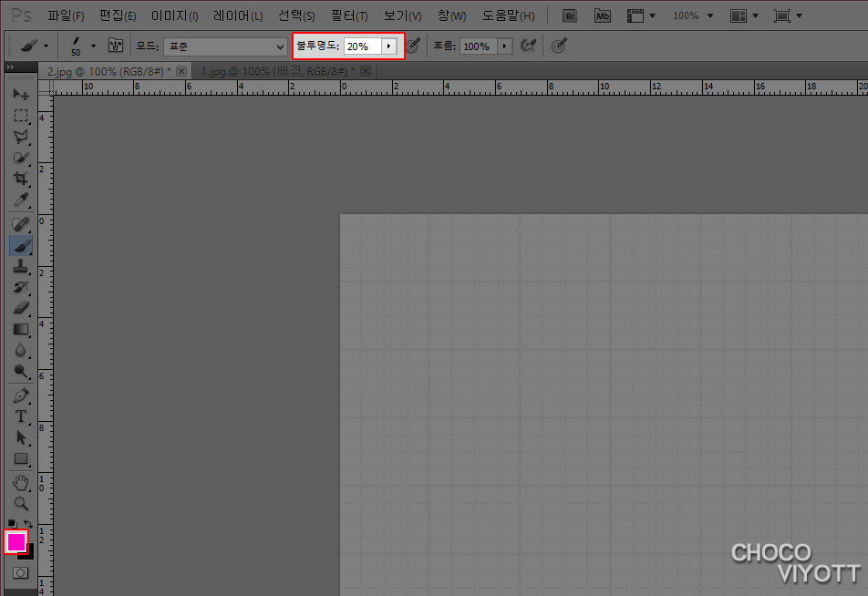Select the Hand tool
The height and width of the screenshot is (596, 868).
pos(21,482)
